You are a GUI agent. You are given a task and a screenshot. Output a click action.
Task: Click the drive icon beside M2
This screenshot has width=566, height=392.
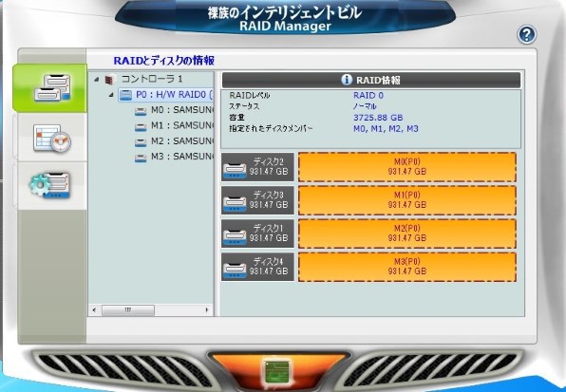141,142
